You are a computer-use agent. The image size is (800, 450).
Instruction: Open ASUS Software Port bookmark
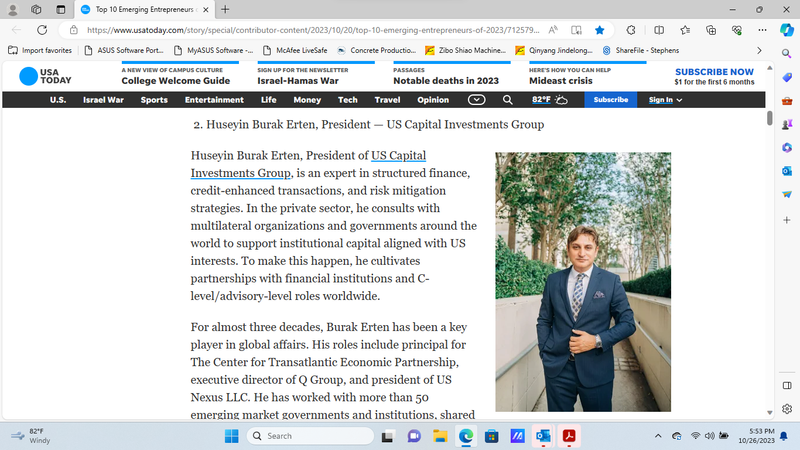click(x=124, y=51)
